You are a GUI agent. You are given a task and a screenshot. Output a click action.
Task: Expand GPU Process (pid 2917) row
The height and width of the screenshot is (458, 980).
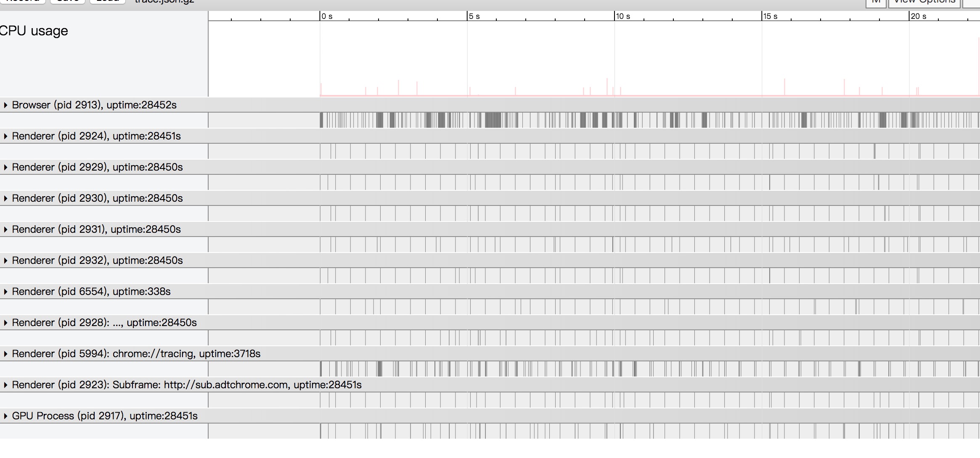5,416
